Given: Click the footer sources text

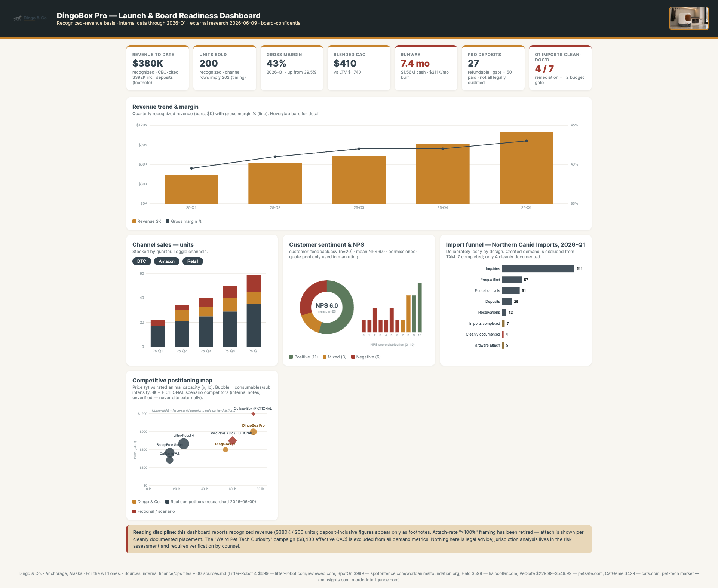Looking at the screenshot, I should point(359,576).
